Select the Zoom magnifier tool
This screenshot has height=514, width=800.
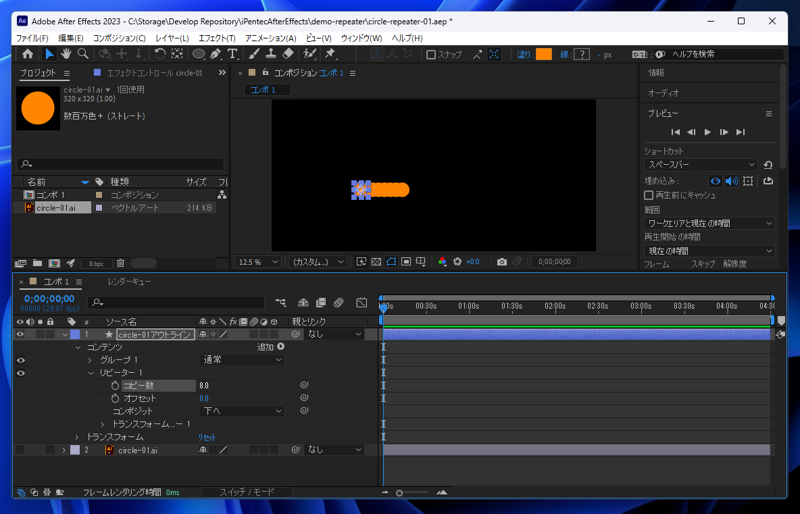pos(83,54)
